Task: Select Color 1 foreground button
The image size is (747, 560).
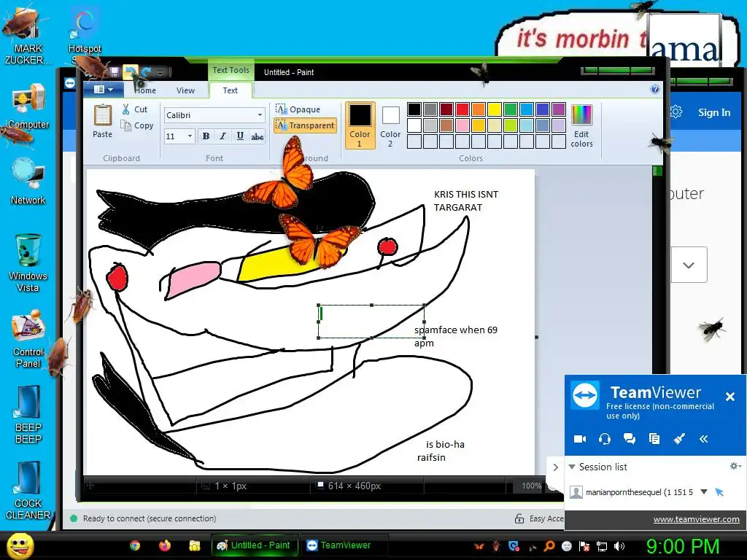Action: pos(360,125)
